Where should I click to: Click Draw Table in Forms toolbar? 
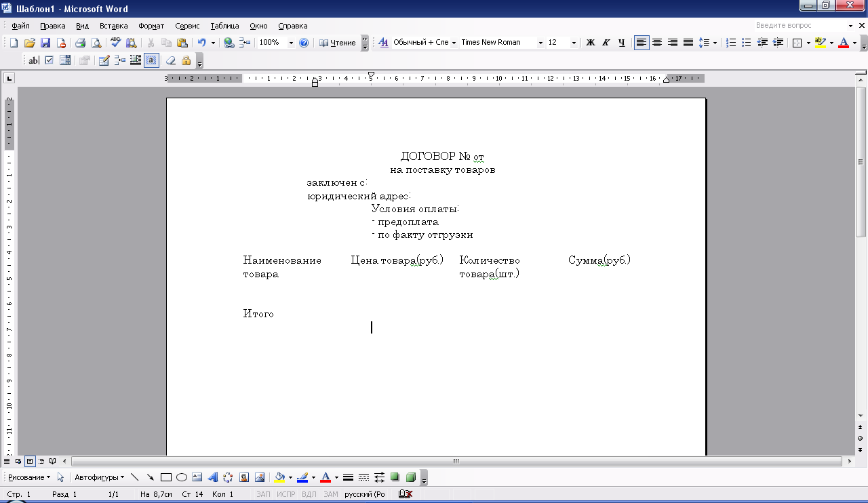(x=104, y=60)
